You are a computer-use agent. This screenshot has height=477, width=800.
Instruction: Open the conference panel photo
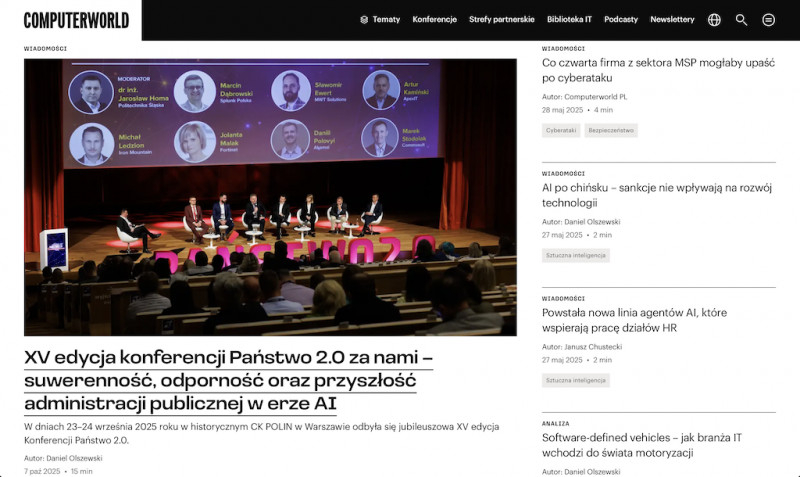tap(270, 197)
